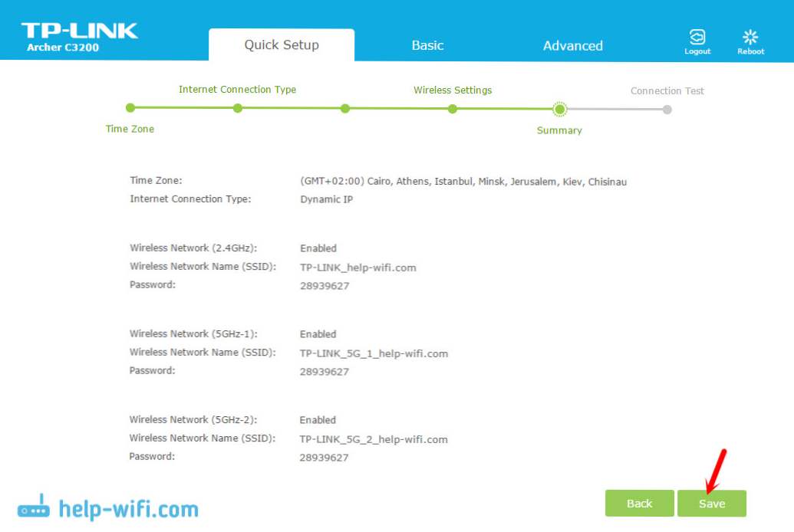
Task: Switch to the Basic tab
Action: (427, 45)
